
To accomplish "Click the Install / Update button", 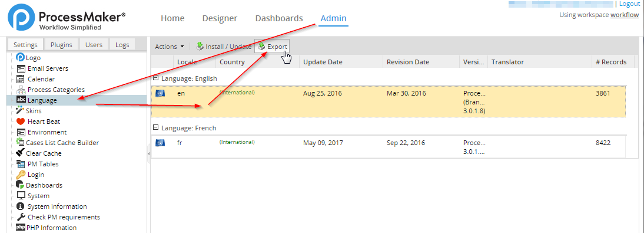I will pyautogui.click(x=224, y=47).
